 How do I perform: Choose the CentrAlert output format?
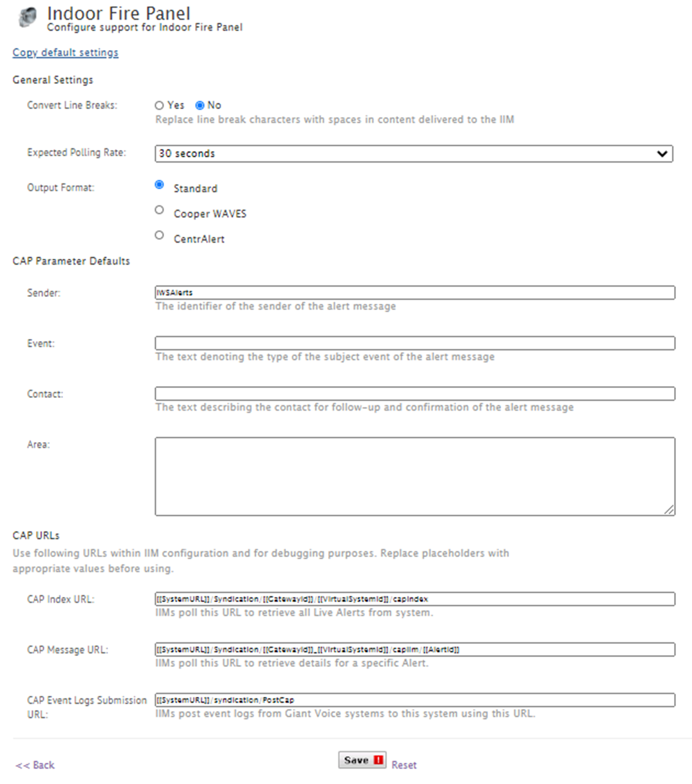coord(159,236)
